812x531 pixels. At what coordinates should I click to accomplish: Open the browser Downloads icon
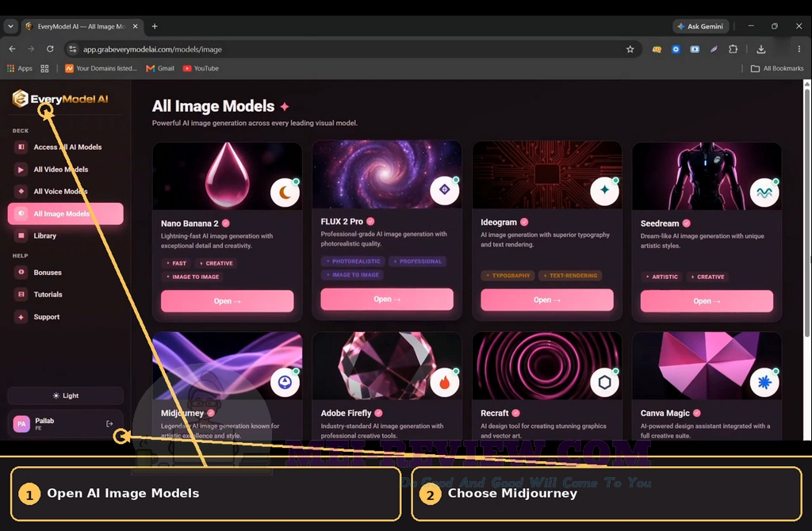click(760, 49)
